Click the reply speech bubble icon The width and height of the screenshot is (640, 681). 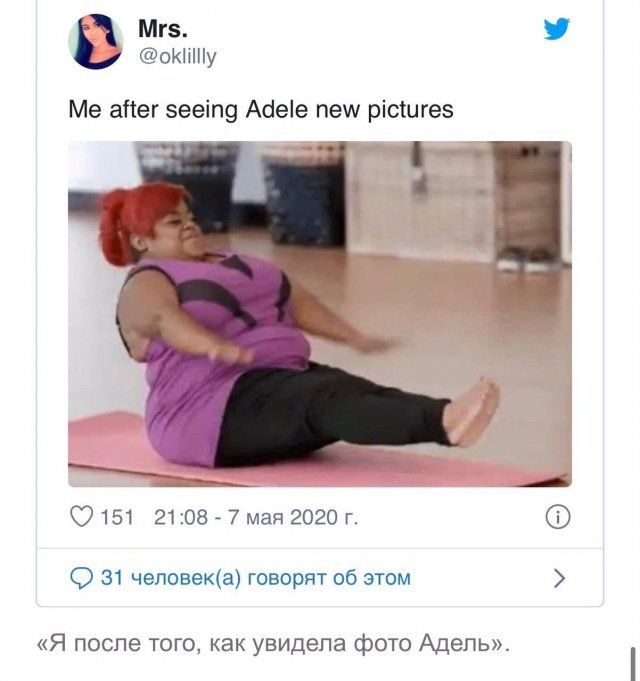(81, 578)
